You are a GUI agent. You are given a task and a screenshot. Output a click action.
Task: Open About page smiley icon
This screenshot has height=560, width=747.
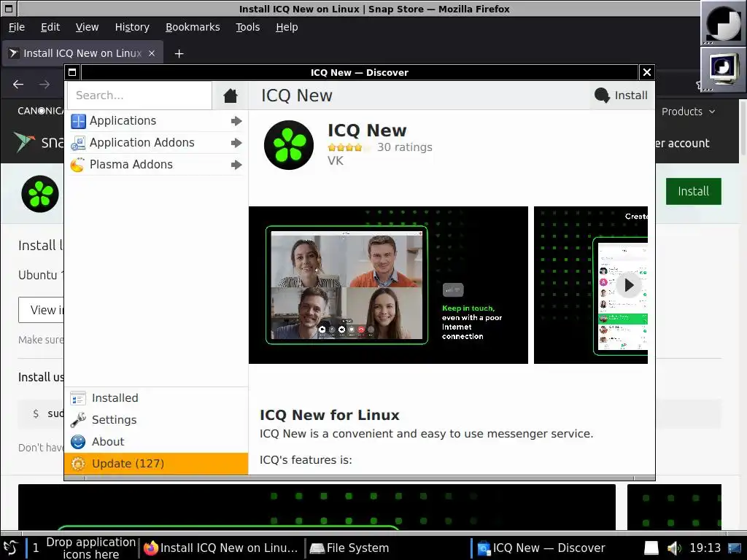78,442
